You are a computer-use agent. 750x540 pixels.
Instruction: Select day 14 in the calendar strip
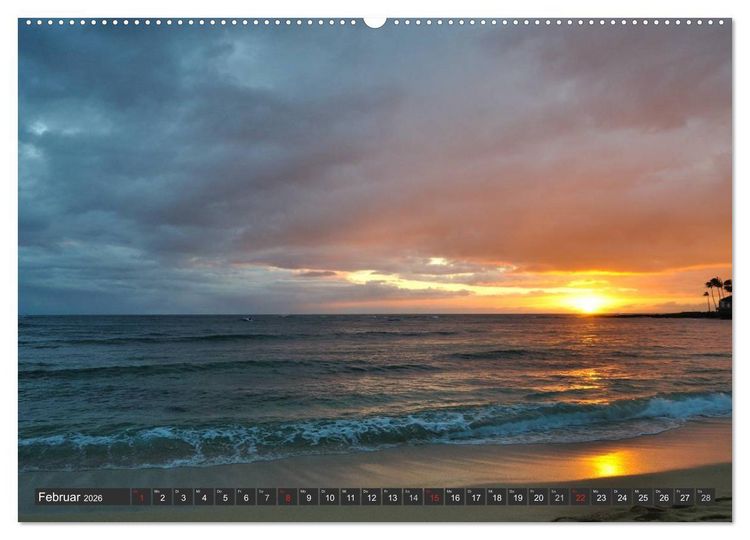413,497
